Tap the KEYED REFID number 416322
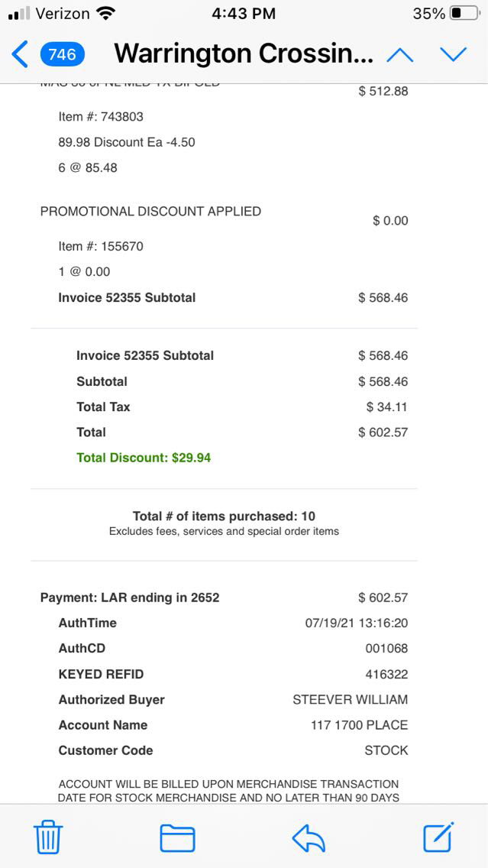Viewport: 488px width, 868px height. (386, 674)
